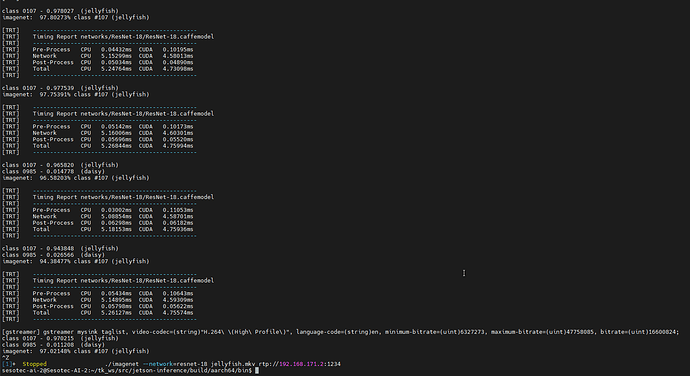Click the Total row with CPU 5.18153ms
Screen dimensions: 690x376
coord(98,229)
